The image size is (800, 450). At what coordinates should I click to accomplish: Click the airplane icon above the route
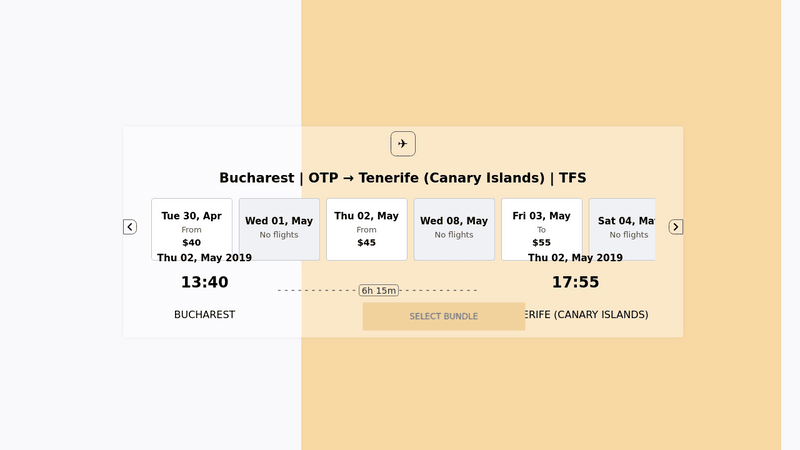403,144
